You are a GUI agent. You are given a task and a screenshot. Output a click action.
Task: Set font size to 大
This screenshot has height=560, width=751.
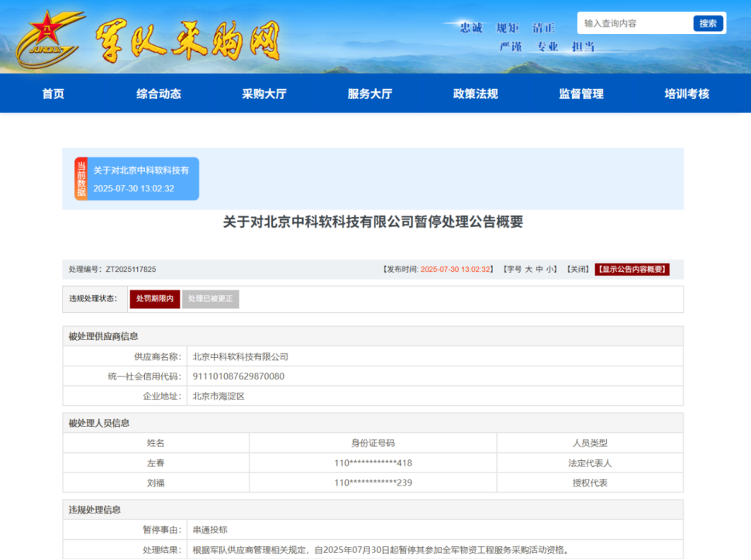coord(529,270)
